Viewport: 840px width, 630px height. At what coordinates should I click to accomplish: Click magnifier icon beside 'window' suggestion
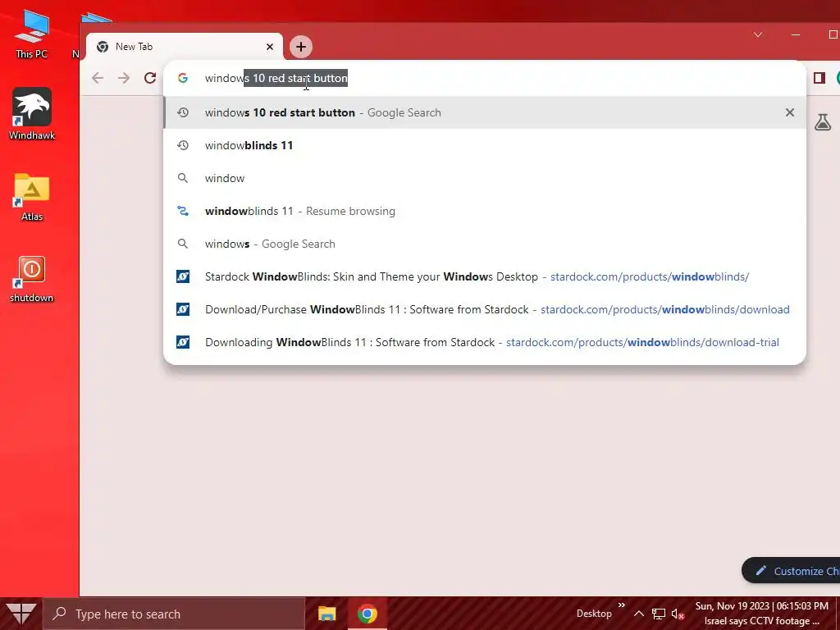pyautogui.click(x=183, y=178)
